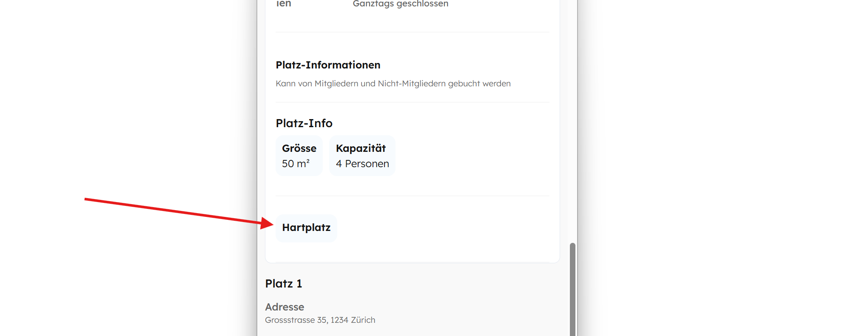Click the 50 m² size value
The image size is (868, 336).
pyautogui.click(x=296, y=164)
